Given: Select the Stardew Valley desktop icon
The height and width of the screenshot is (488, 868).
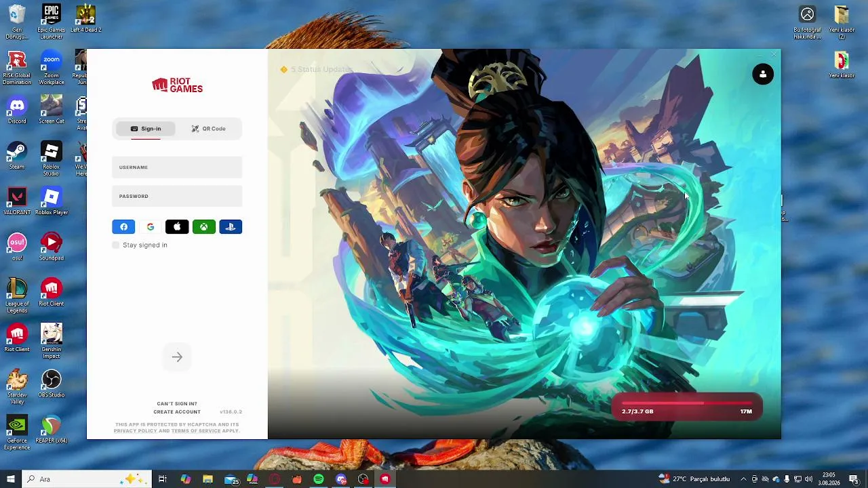Looking at the screenshot, I should [x=17, y=387].
